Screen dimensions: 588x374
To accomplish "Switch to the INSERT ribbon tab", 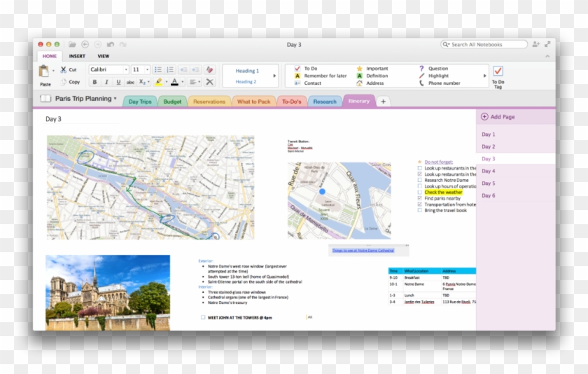I will click(x=77, y=56).
